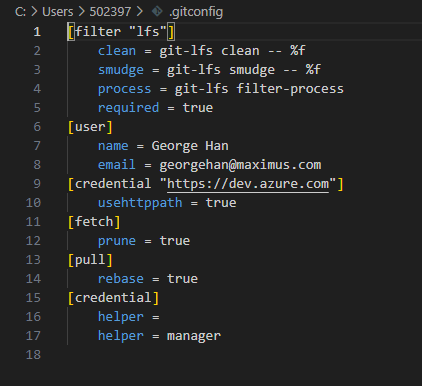Click the usehttppath setting key
Viewport: 422px width, 386px height.
click(x=140, y=203)
